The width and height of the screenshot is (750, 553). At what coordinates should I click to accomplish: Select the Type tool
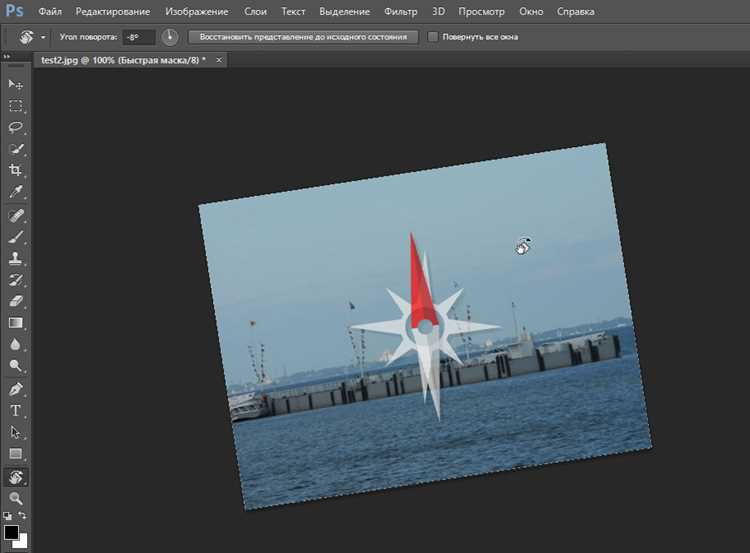click(15, 411)
